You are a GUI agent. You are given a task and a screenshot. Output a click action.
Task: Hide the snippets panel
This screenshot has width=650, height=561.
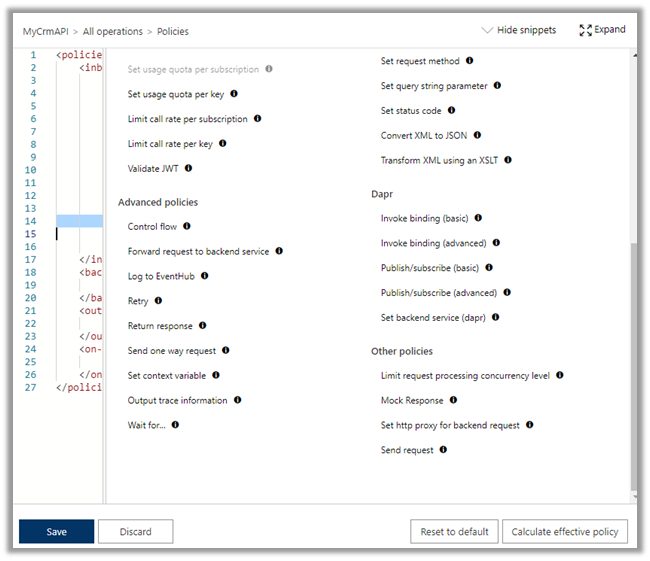pyautogui.click(x=519, y=30)
